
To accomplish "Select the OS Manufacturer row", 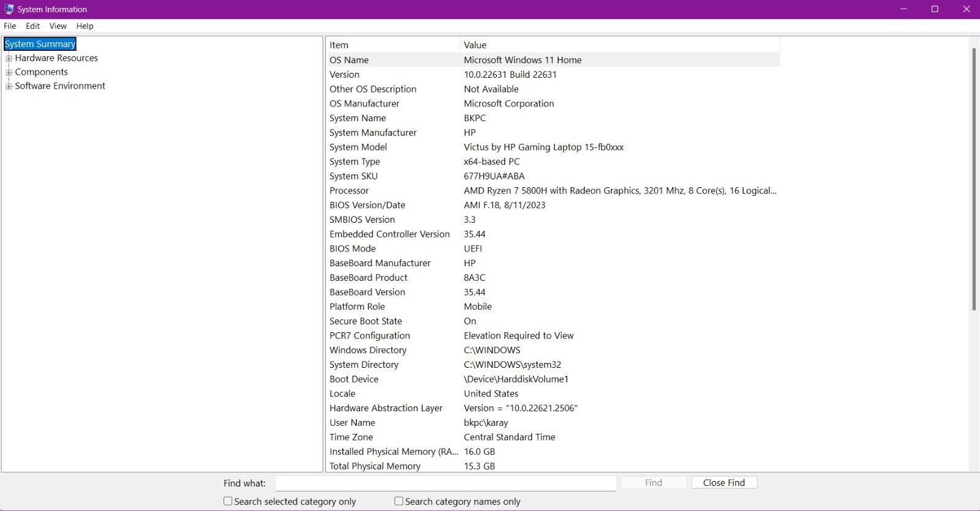I will coord(552,104).
